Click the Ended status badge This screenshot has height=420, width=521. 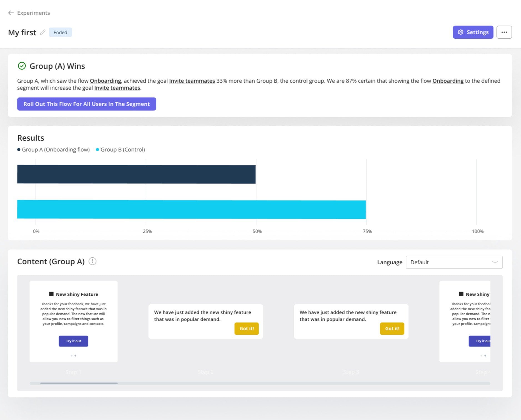[x=60, y=32]
